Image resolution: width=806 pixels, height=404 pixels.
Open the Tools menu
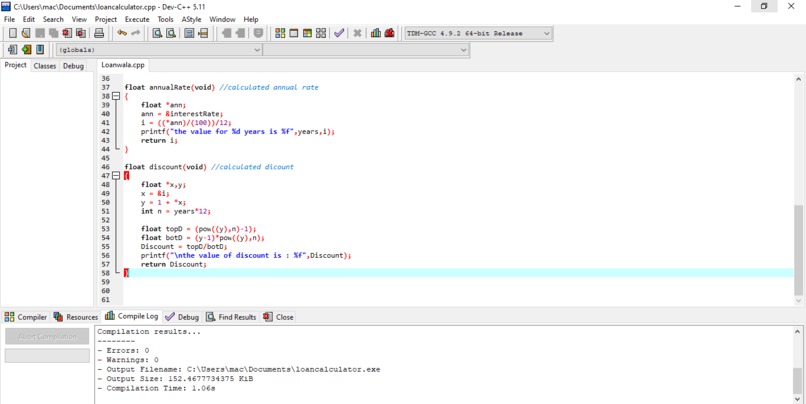click(x=166, y=20)
